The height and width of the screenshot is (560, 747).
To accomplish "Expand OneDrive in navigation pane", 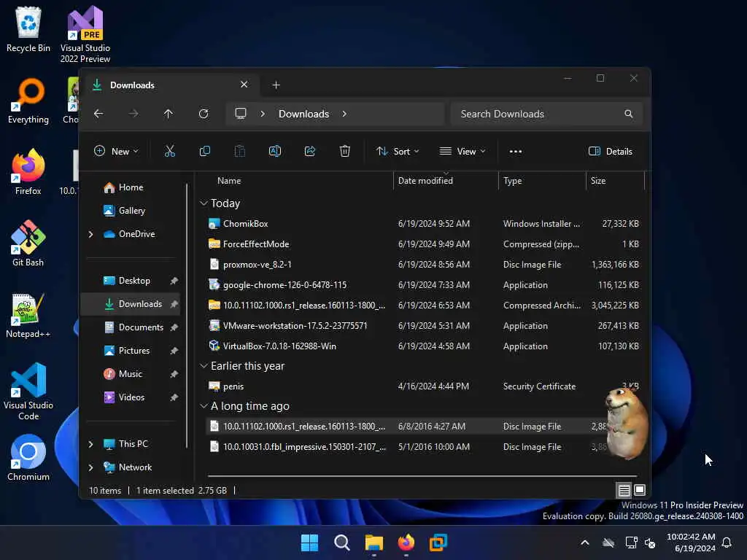I will point(90,234).
